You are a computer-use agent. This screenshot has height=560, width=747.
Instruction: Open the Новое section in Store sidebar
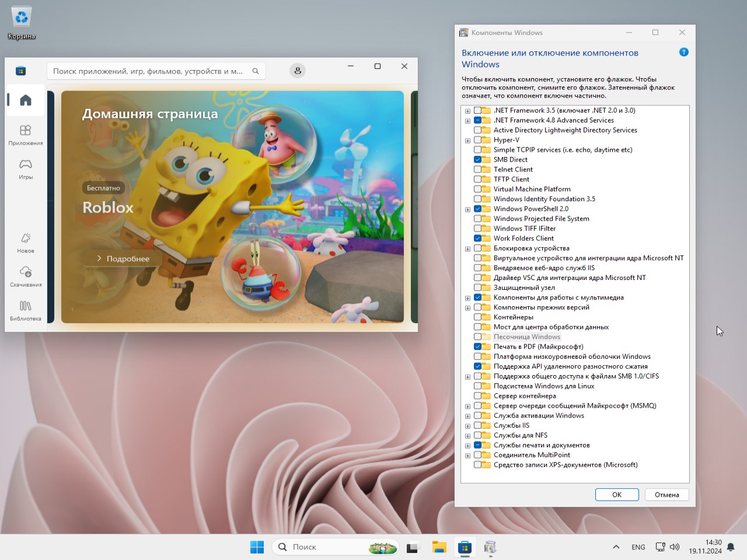tap(26, 243)
